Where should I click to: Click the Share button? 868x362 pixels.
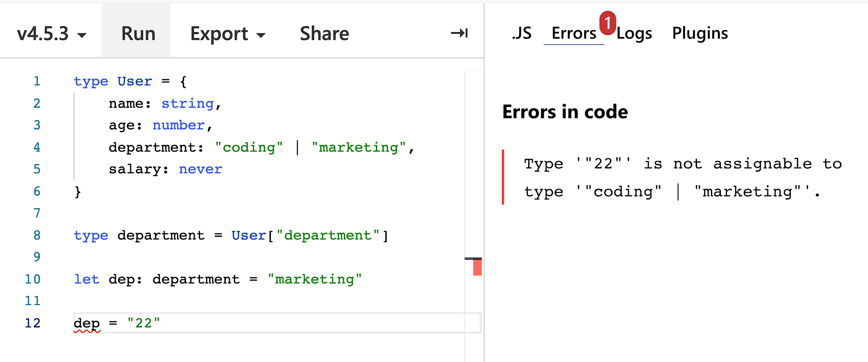pyautogui.click(x=324, y=33)
